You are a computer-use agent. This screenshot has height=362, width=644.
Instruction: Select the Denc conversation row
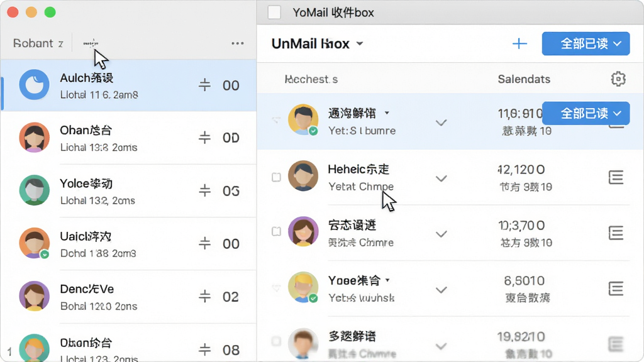pyautogui.click(x=128, y=297)
